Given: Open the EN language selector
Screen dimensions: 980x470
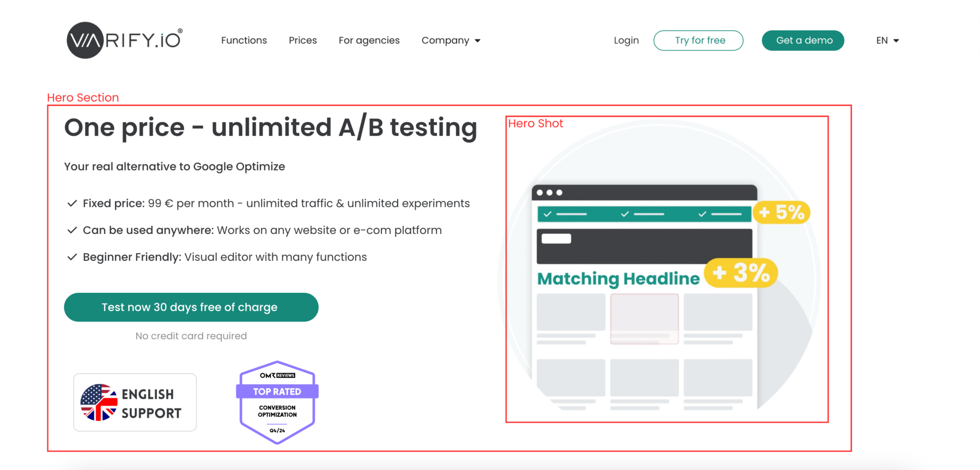Looking at the screenshot, I should [887, 40].
